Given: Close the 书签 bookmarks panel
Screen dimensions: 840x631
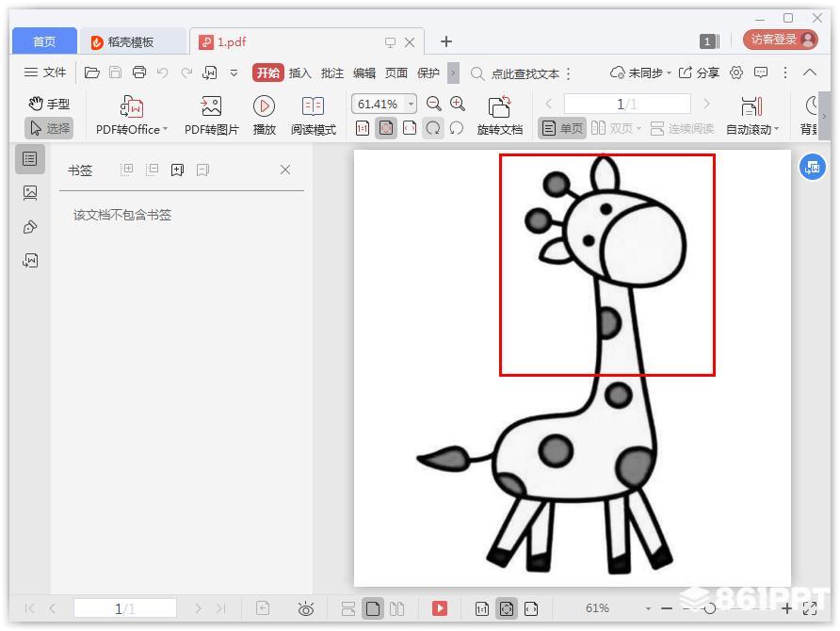Looking at the screenshot, I should pos(285,170).
